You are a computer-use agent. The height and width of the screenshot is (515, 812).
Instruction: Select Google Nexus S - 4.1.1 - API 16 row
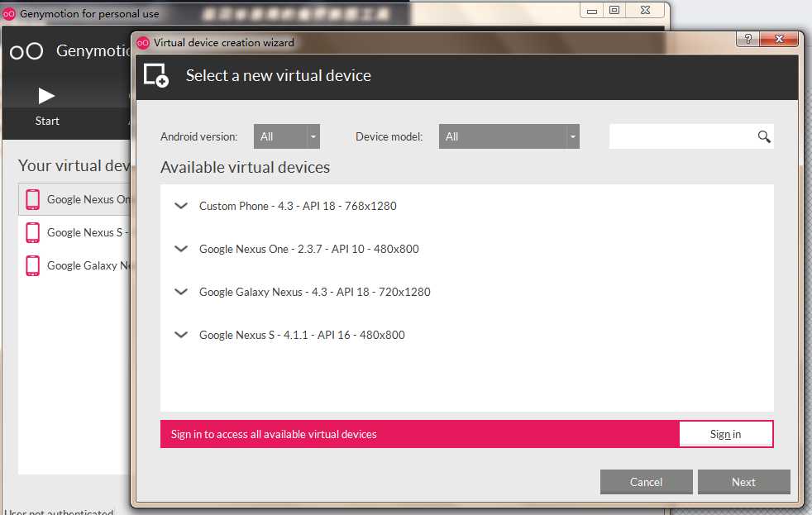(x=466, y=335)
